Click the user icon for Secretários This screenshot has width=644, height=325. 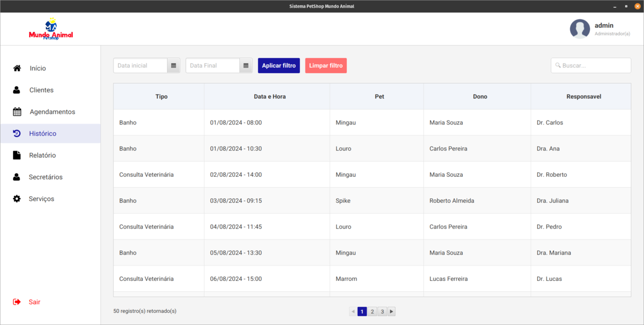click(x=17, y=177)
